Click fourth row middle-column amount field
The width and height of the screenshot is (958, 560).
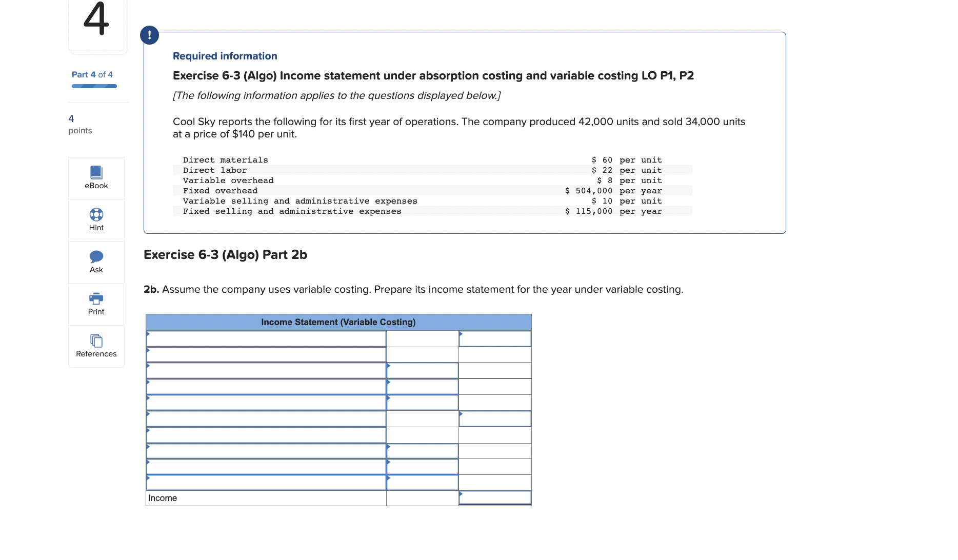[x=422, y=387]
